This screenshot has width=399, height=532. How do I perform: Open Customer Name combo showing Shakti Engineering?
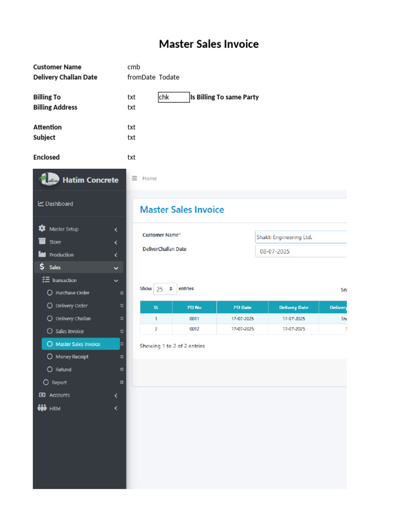tap(301, 237)
